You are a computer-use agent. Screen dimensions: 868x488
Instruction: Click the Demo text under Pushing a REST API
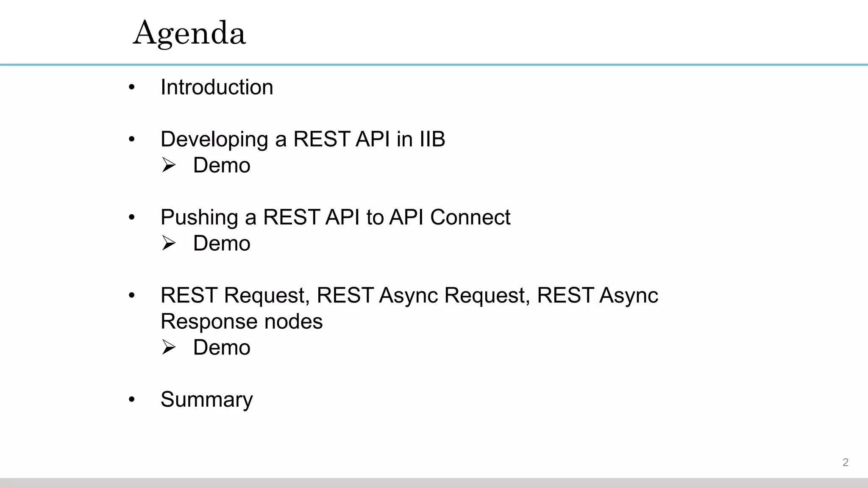[x=222, y=243]
